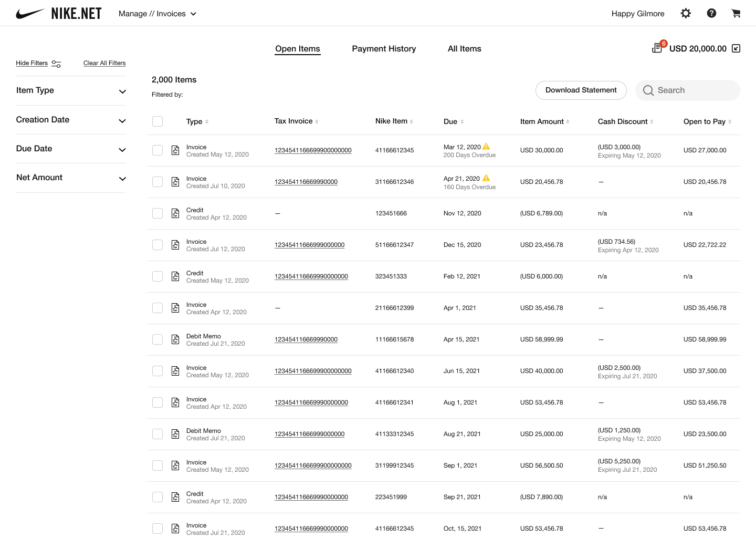Sort by the Cash Discount column arrows
The height and width of the screenshot is (538, 756).
tap(652, 121)
